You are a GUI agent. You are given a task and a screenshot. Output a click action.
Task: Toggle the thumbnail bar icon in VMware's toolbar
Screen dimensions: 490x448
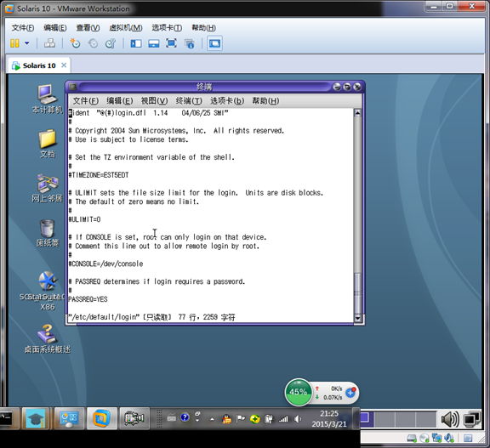154,43
